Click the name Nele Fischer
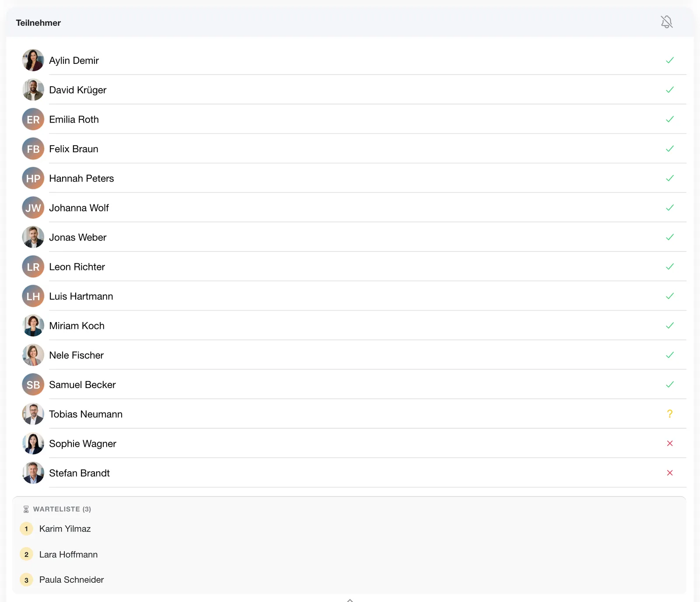 [76, 355]
